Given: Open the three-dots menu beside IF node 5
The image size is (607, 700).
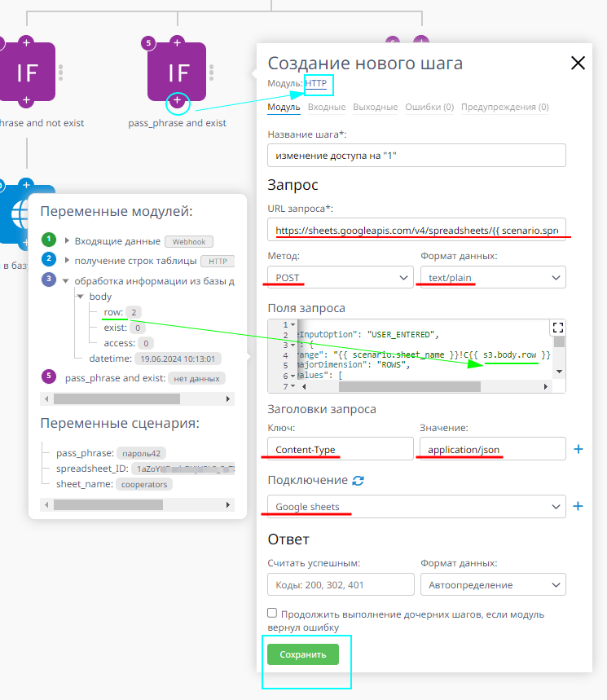Looking at the screenshot, I should [x=212, y=72].
